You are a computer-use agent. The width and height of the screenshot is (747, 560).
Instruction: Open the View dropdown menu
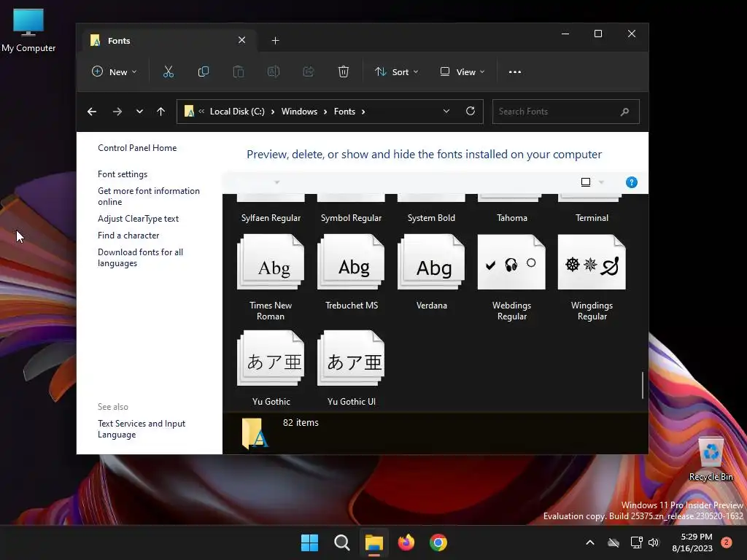462,72
